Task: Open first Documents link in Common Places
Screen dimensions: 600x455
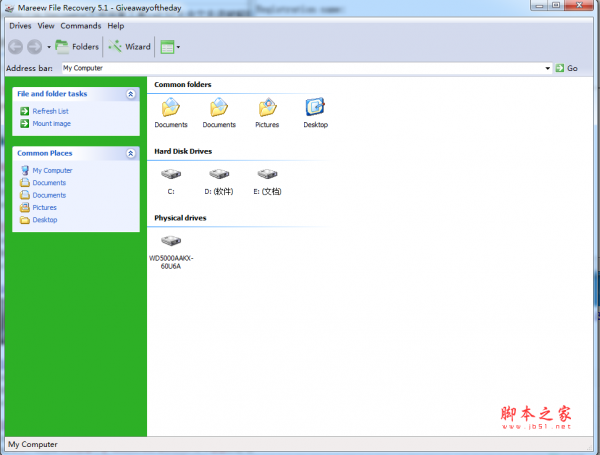Action: 49,183
